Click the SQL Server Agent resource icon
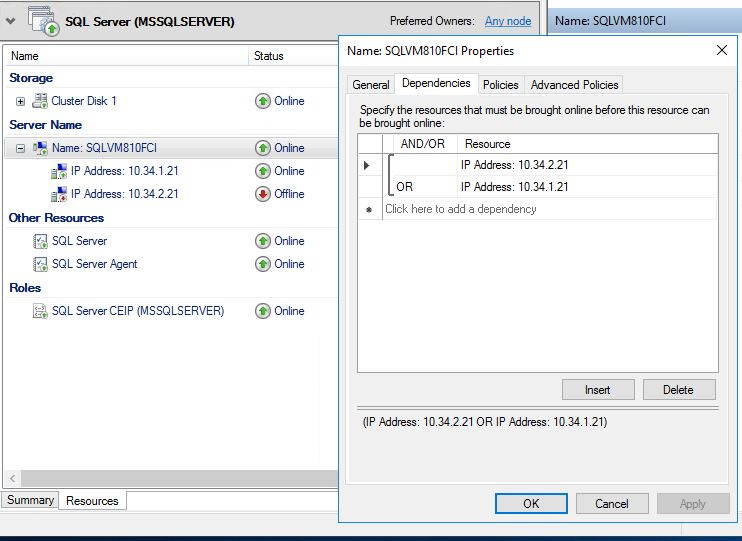 point(40,264)
